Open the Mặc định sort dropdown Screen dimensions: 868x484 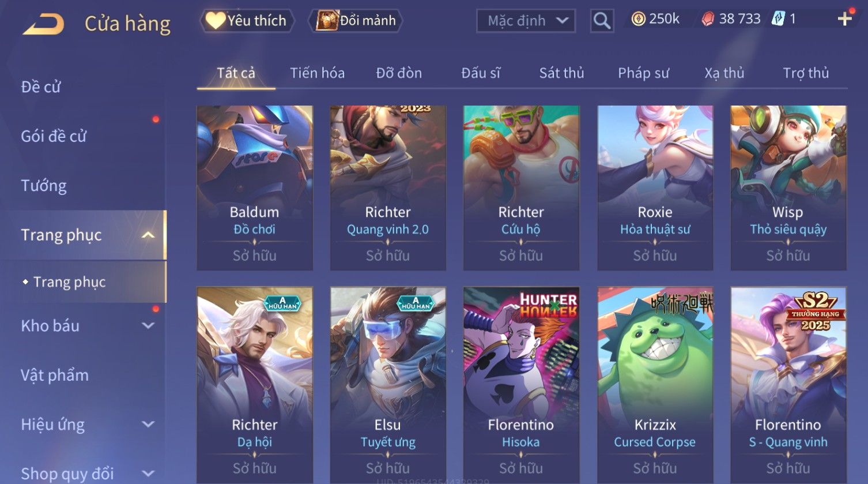point(526,21)
